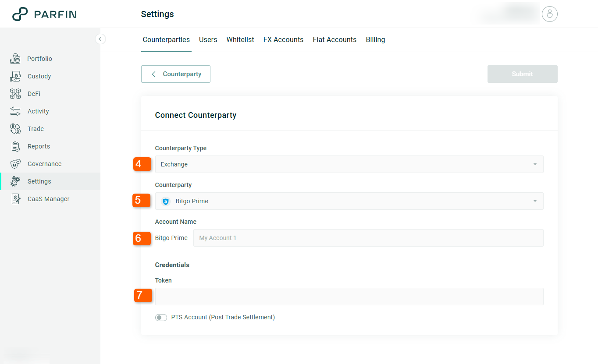
Task: Go to the Billing tab
Action: [375, 39]
